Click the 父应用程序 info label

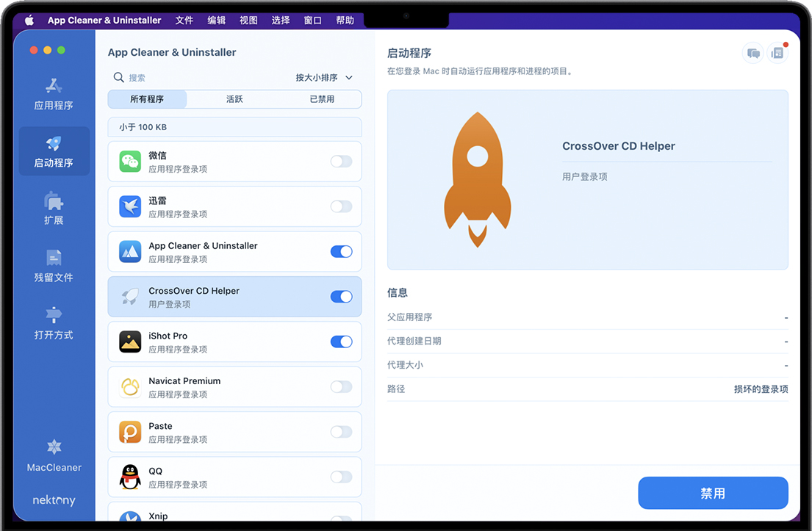click(409, 317)
